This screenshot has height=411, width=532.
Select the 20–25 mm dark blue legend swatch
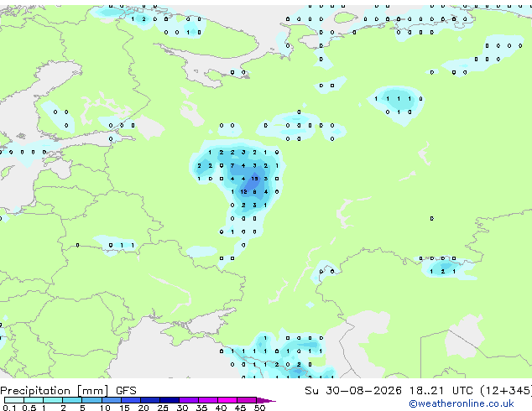point(150,400)
